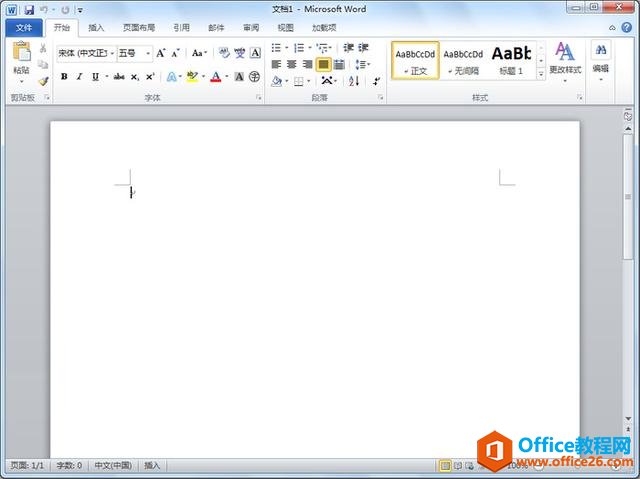Apply superscript formatting
Screen dimensions: 640x479
pos(150,76)
